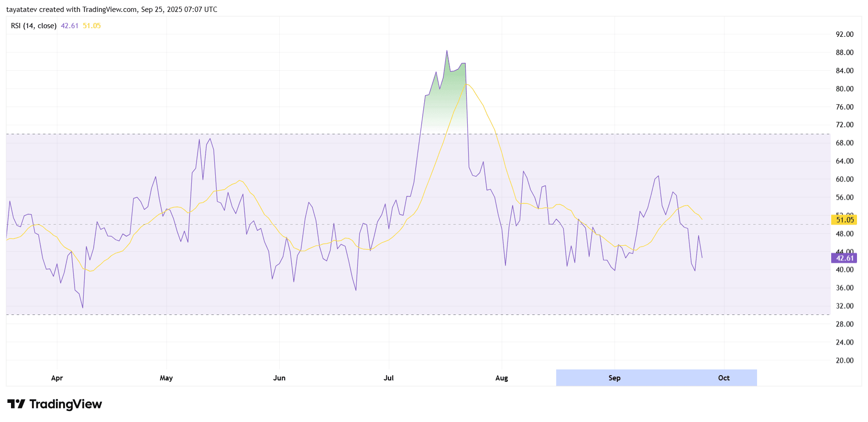
Task: Click the TradingView wordmark at bottom left
Action: (x=66, y=404)
